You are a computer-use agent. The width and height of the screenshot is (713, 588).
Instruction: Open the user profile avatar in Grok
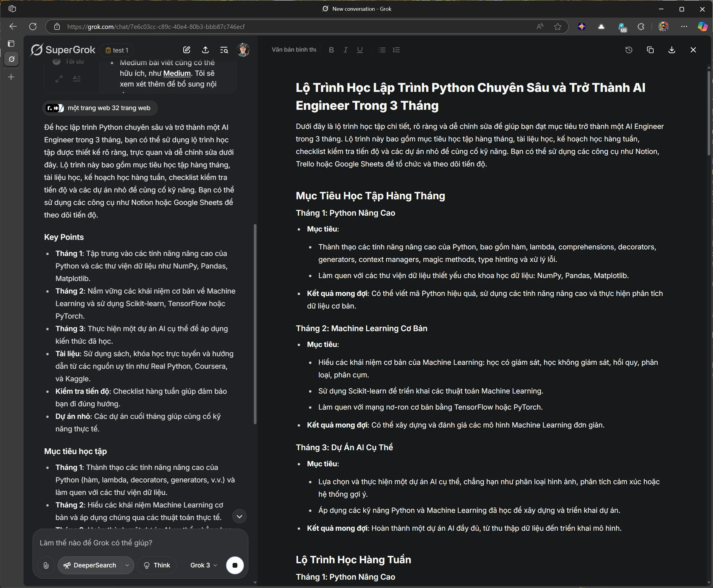pyautogui.click(x=243, y=50)
